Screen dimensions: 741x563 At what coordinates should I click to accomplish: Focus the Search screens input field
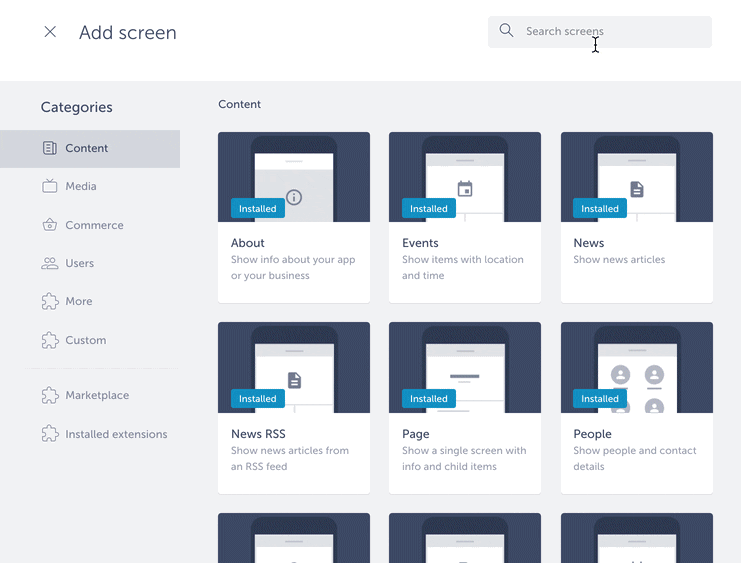pos(610,32)
